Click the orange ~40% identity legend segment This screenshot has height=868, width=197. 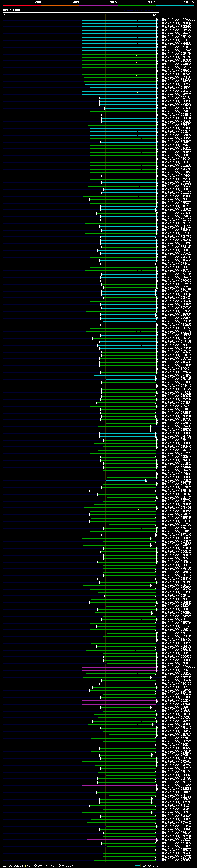(x=60, y=6)
